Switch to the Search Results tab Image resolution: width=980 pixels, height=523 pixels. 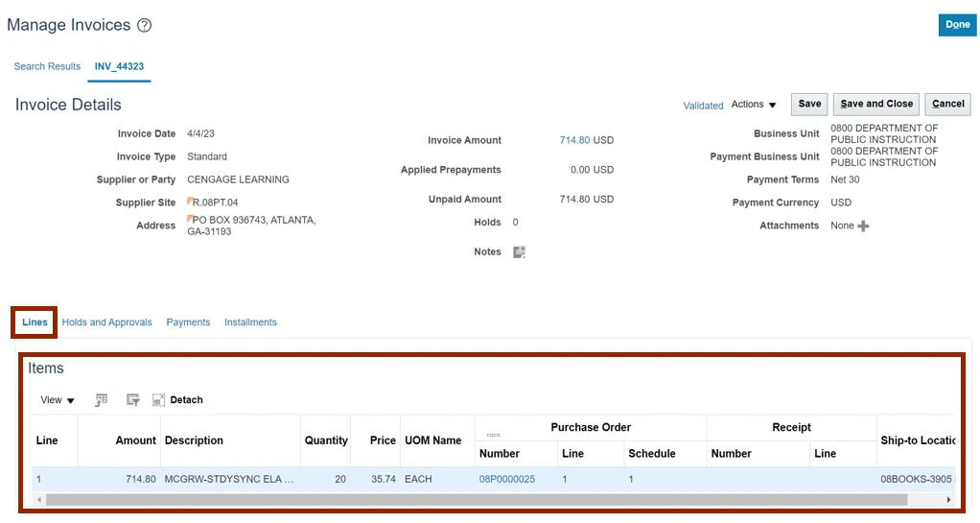tap(47, 66)
